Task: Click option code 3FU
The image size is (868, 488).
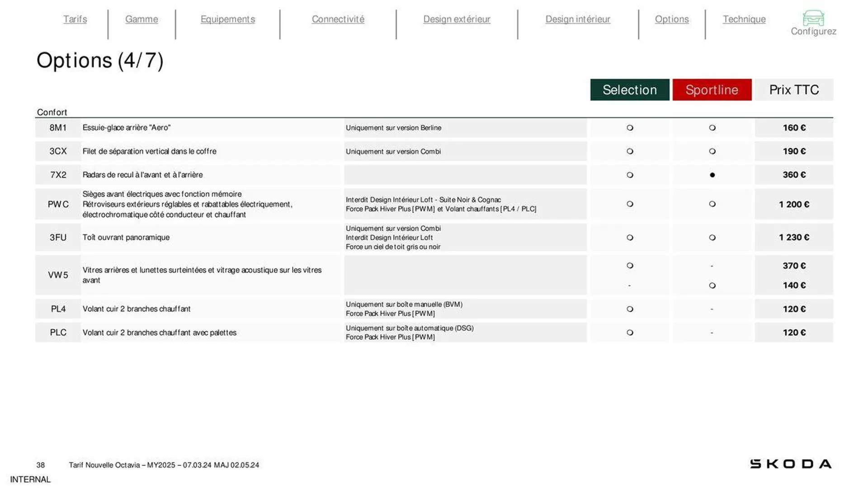Action: (58, 237)
